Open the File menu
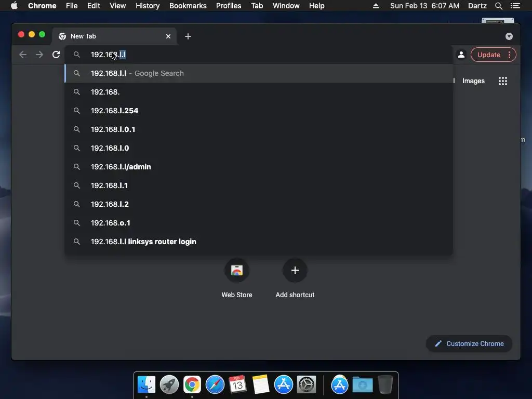This screenshot has width=532, height=399. point(72,6)
